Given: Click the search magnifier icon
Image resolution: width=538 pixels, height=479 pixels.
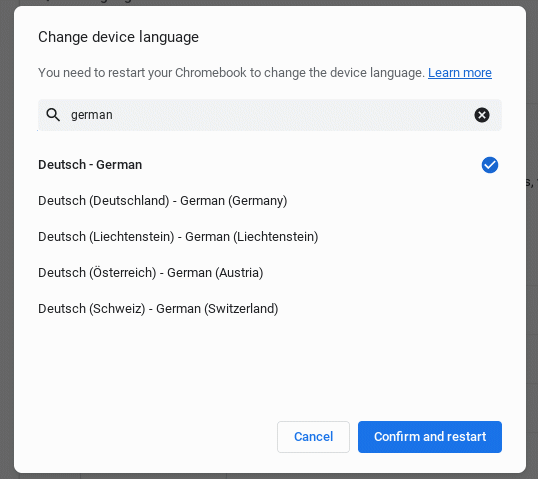Looking at the screenshot, I should pos(53,115).
